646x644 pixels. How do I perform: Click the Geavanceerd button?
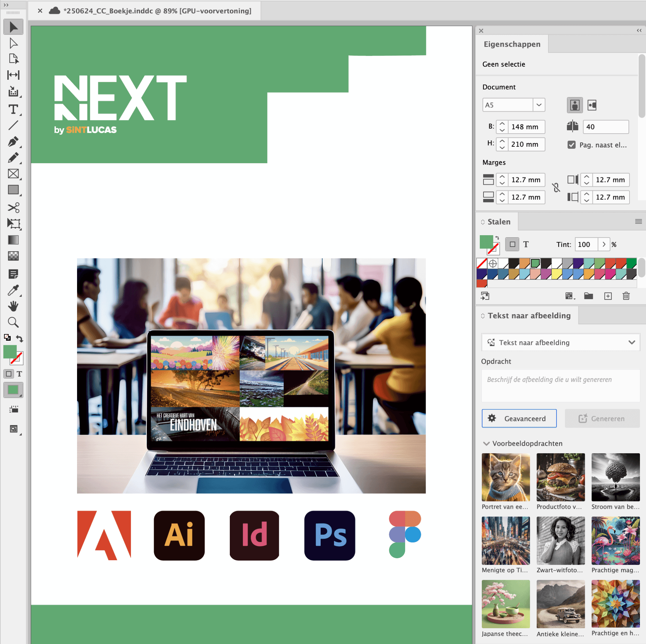519,419
